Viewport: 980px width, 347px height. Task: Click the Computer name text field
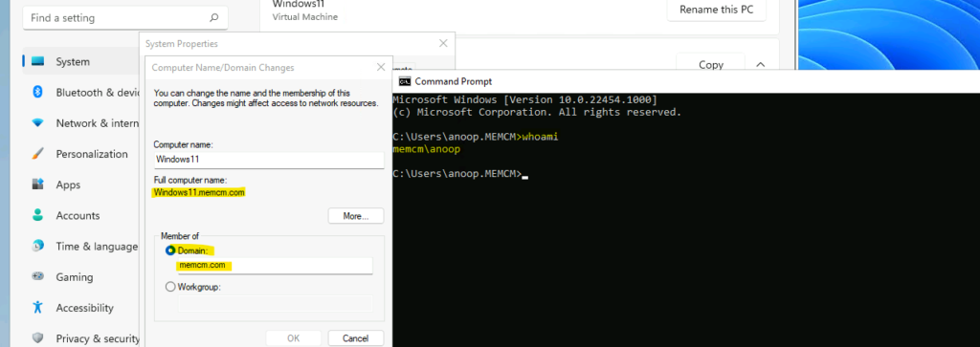point(269,160)
